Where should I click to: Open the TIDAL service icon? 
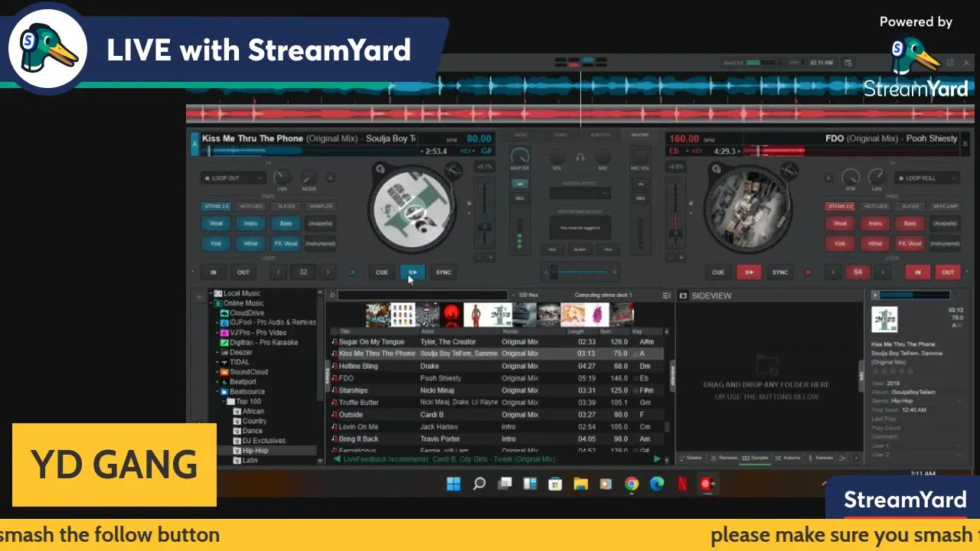224,362
